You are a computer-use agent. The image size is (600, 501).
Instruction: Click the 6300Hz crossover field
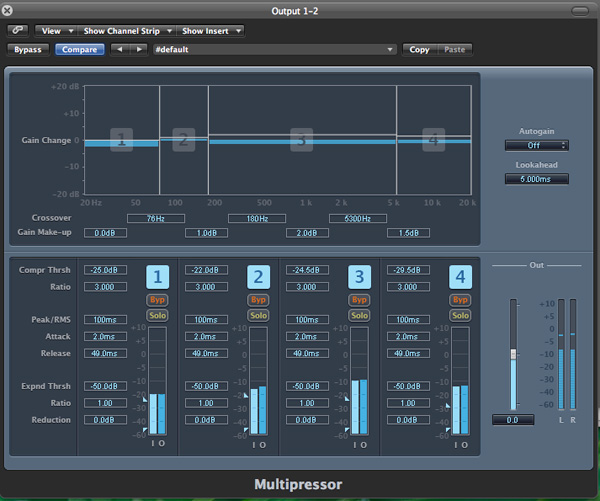(358, 219)
